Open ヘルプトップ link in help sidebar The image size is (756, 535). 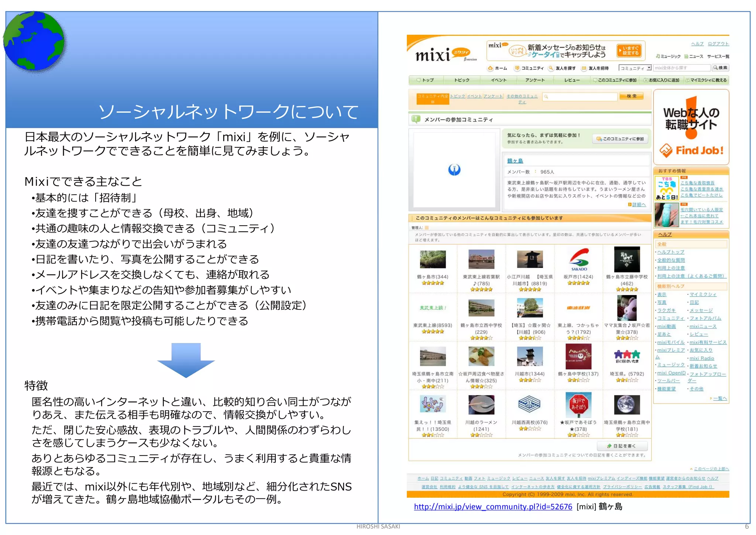coord(670,252)
